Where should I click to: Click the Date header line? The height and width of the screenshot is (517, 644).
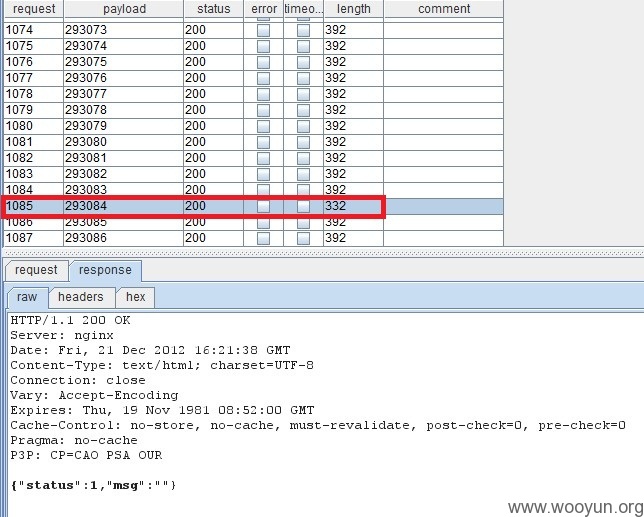coord(150,350)
